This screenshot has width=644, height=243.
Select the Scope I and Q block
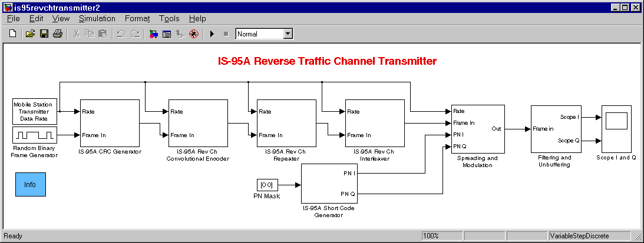616,129
